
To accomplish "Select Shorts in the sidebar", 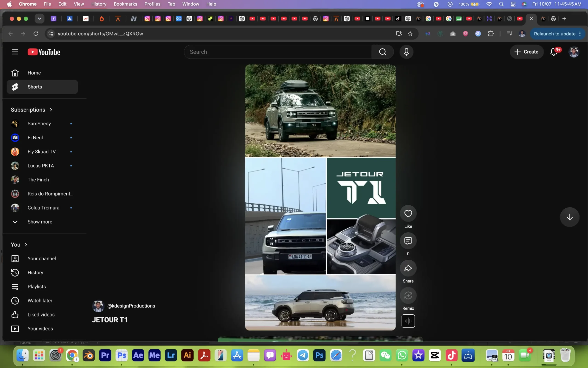I will pyautogui.click(x=42, y=87).
